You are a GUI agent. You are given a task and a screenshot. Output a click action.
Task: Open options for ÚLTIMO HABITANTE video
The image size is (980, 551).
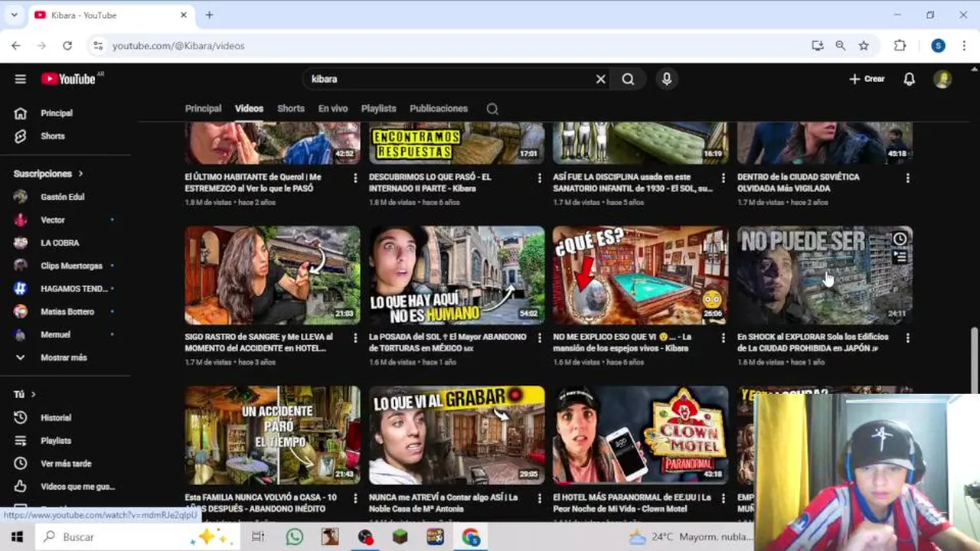(354, 178)
